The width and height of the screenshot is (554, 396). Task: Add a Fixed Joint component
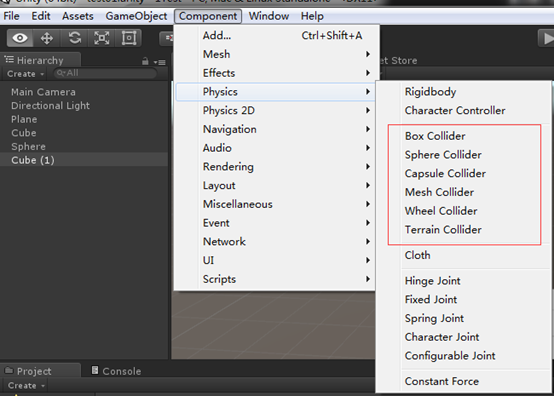tap(464, 300)
